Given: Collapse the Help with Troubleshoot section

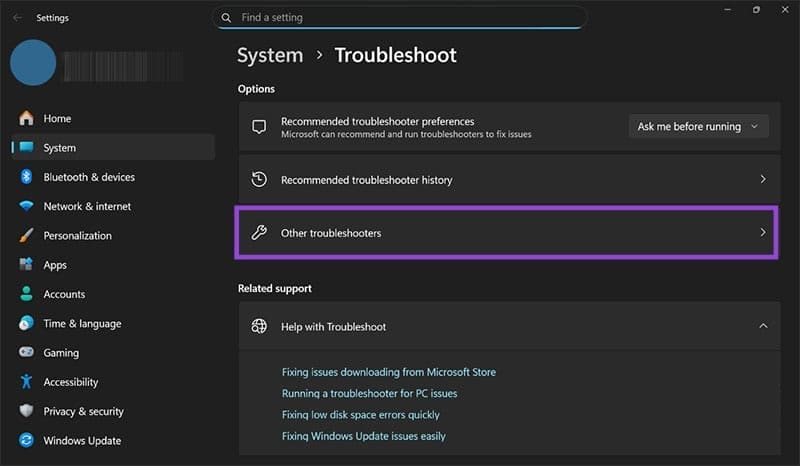Looking at the screenshot, I should [763, 326].
